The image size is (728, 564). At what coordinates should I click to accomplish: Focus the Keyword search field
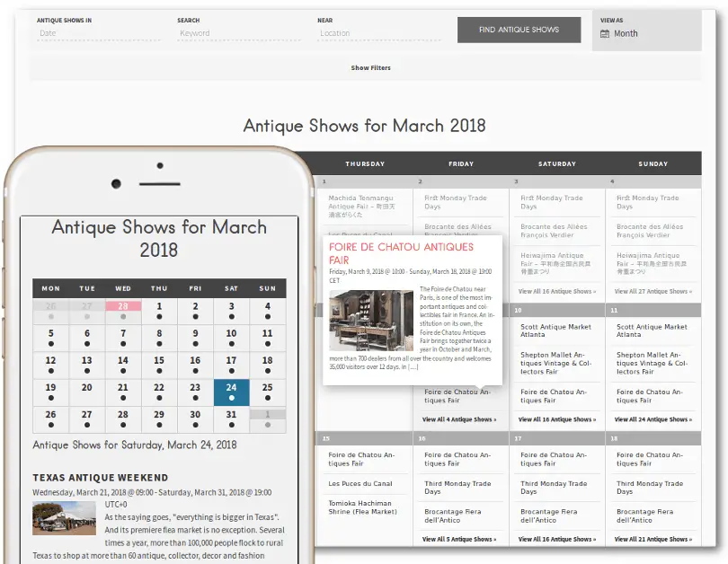(x=239, y=33)
